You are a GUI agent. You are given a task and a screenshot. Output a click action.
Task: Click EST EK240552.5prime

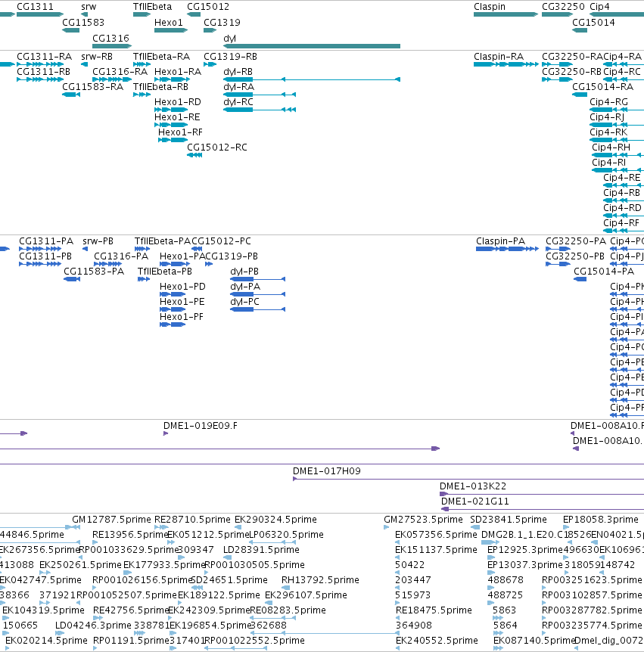[398, 648]
